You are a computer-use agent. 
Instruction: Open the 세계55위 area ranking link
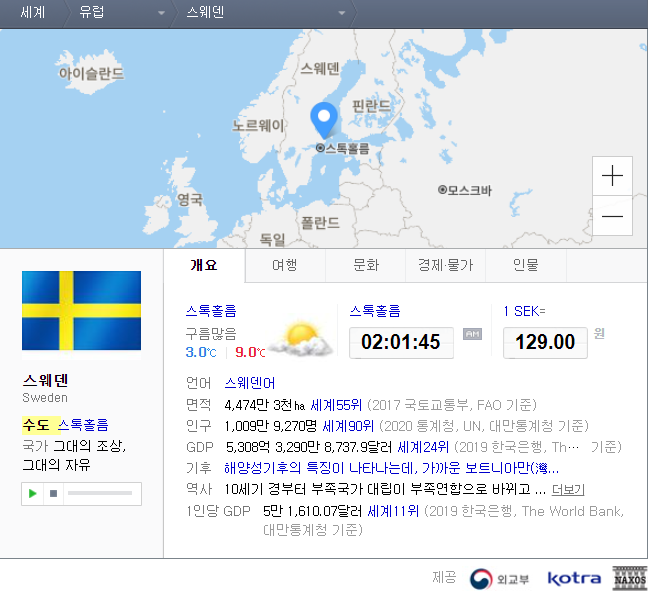click(x=336, y=405)
